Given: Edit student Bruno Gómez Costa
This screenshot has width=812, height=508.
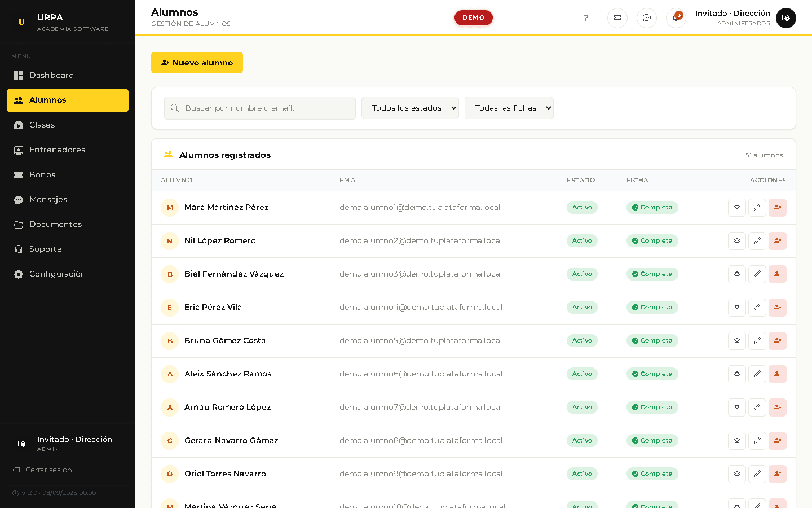Looking at the screenshot, I should [x=757, y=341].
